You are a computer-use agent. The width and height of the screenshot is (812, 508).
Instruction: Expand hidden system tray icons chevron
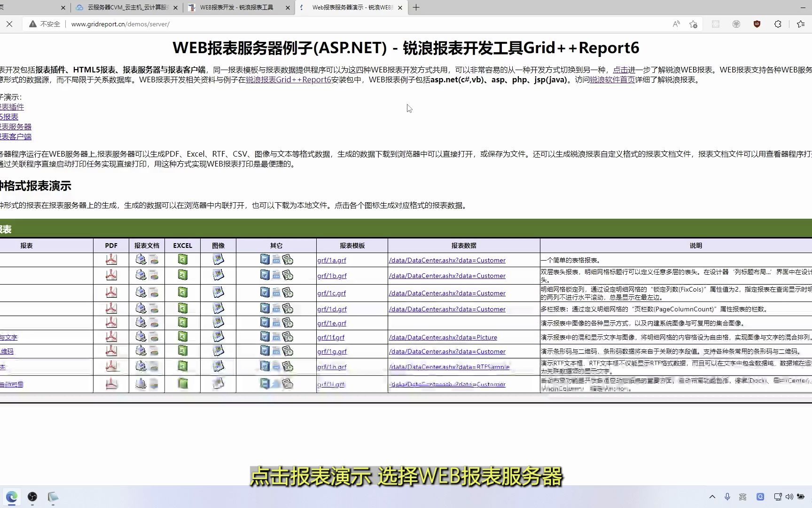(x=712, y=497)
